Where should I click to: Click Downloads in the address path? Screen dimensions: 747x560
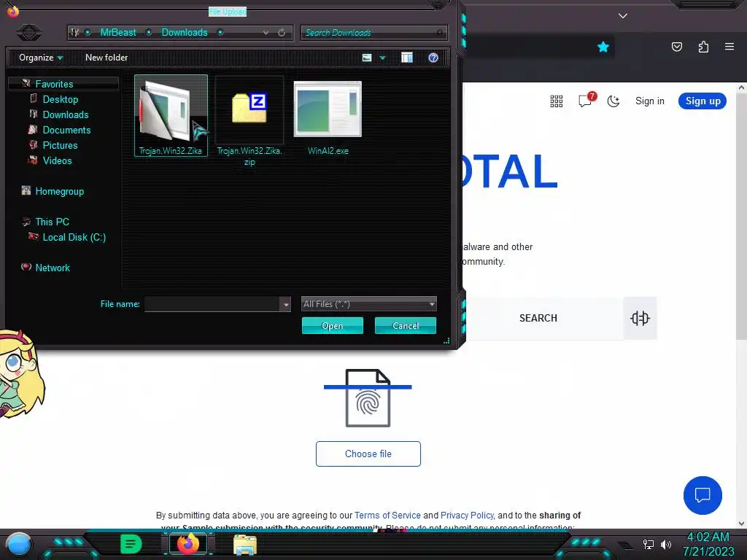[185, 32]
